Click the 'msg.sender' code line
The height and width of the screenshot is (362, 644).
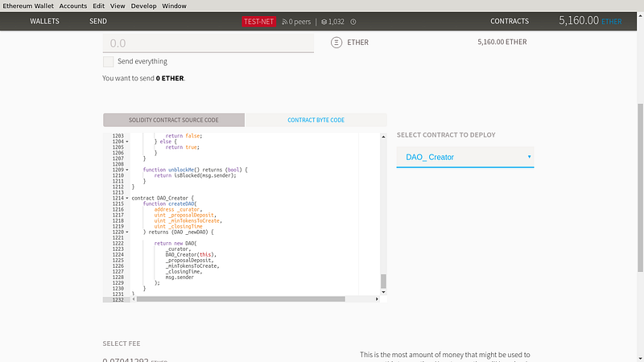click(x=180, y=278)
